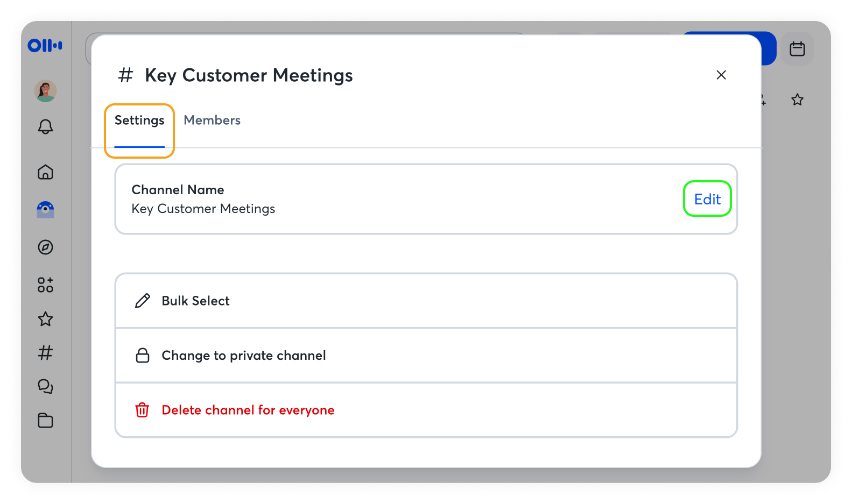Open the user profile avatar
Image resolution: width=852 pixels, height=504 pixels.
(45, 91)
